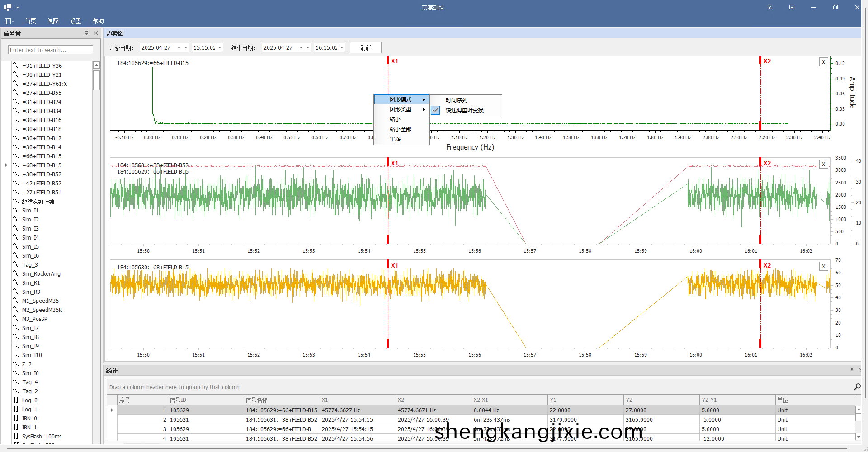
Task: Open the 设置 menu
Action: (75, 21)
